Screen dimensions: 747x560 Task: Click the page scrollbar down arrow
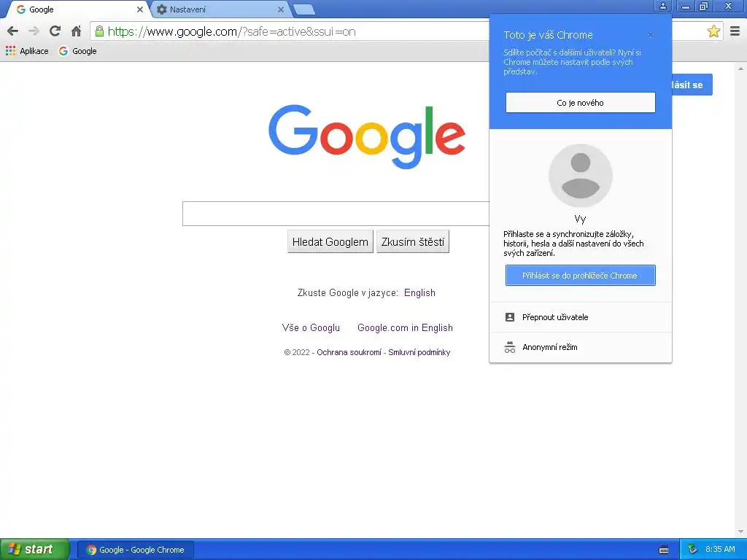coord(740,532)
